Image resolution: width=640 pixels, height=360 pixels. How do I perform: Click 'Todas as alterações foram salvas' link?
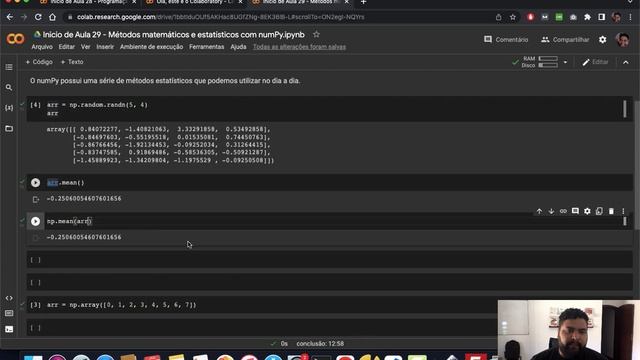299,47
